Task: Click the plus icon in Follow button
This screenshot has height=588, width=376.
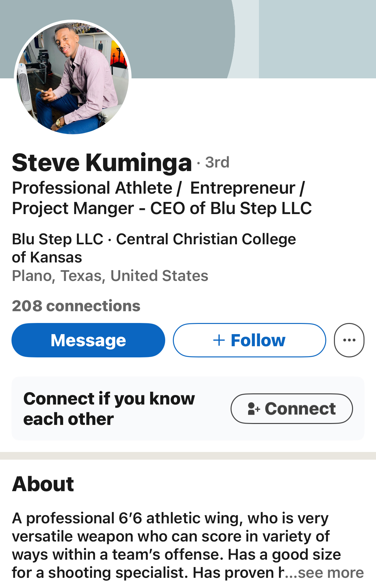Action: (219, 340)
